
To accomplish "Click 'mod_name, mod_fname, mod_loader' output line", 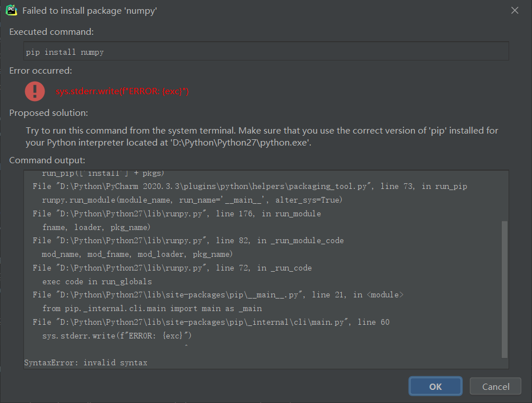I will [x=137, y=254].
